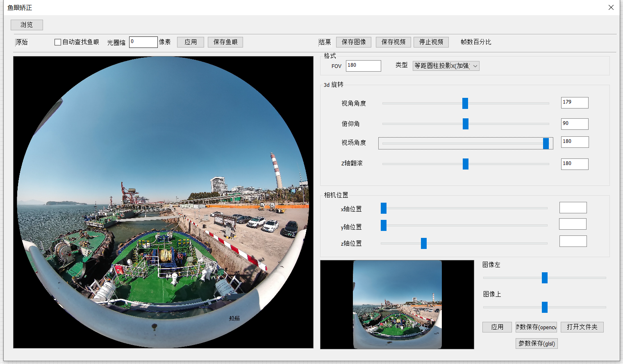The image size is (623, 364).
Task: Click the 图像左 slider handle
Action: point(545,278)
